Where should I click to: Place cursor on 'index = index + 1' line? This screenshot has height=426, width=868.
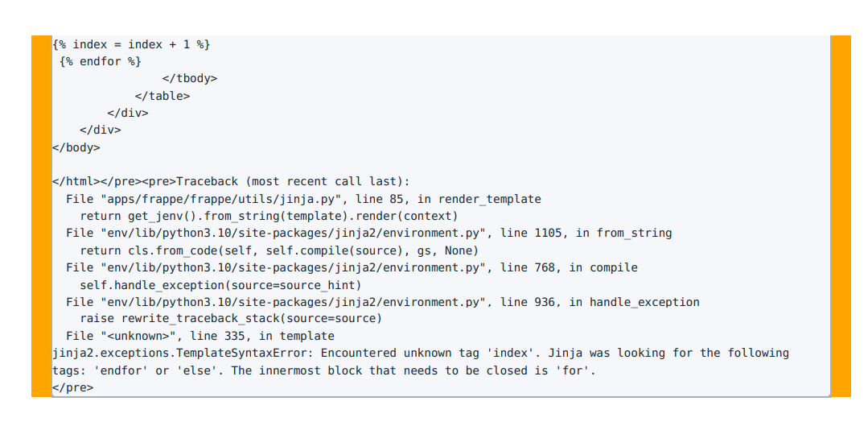(131, 44)
